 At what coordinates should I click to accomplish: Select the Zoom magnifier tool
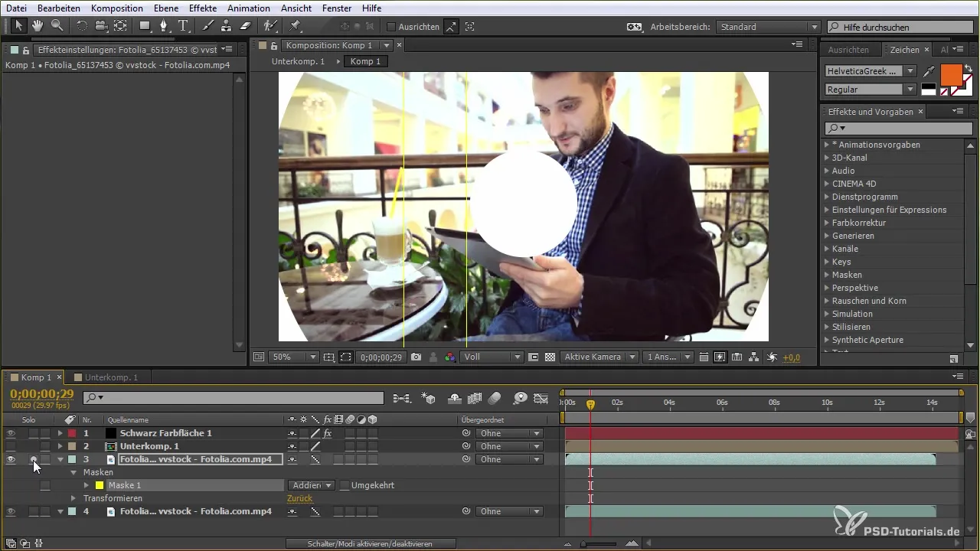tap(57, 26)
